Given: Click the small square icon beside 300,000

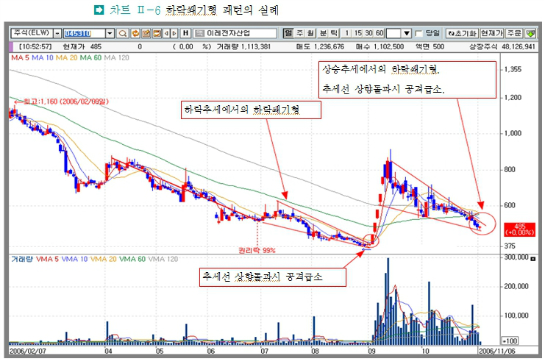Looking at the screenshot, I should coord(533,259).
